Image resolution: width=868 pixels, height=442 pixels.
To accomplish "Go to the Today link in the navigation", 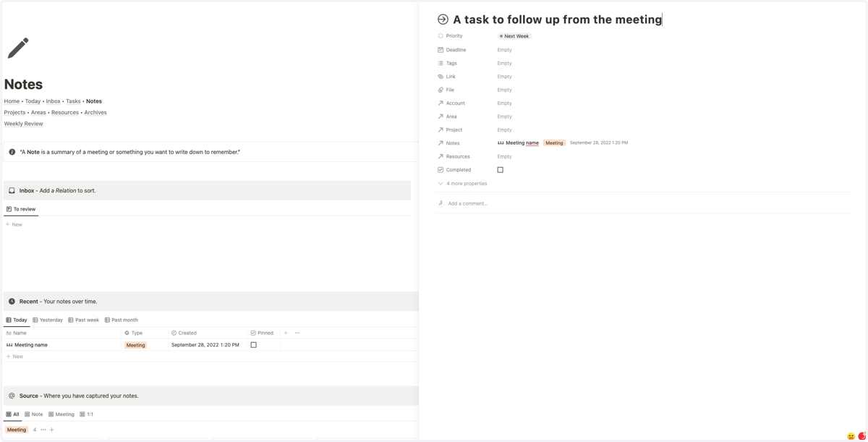I will click(x=33, y=101).
